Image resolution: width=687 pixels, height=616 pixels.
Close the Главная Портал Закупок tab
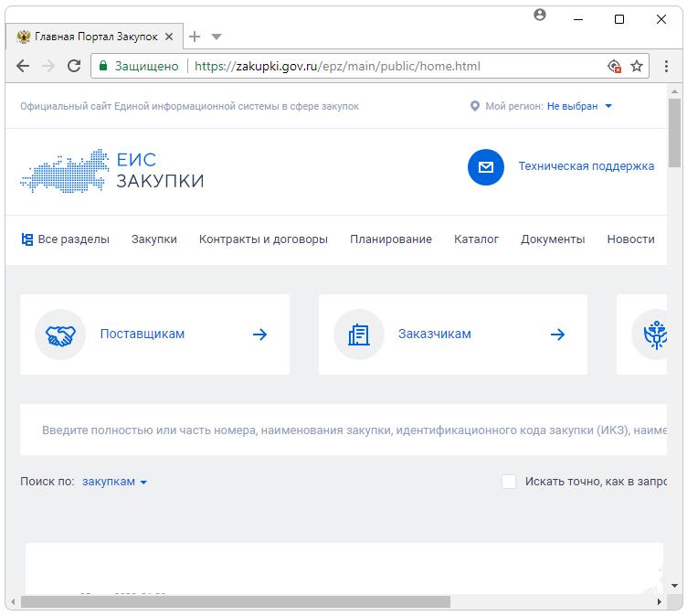[169, 37]
